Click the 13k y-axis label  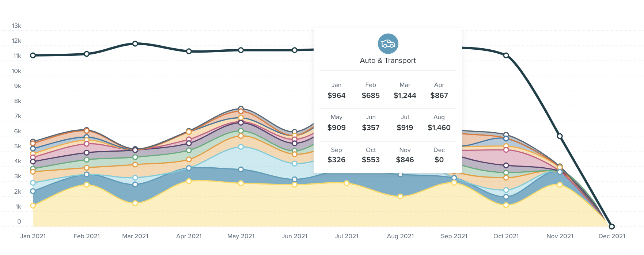click(x=17, y=26)
